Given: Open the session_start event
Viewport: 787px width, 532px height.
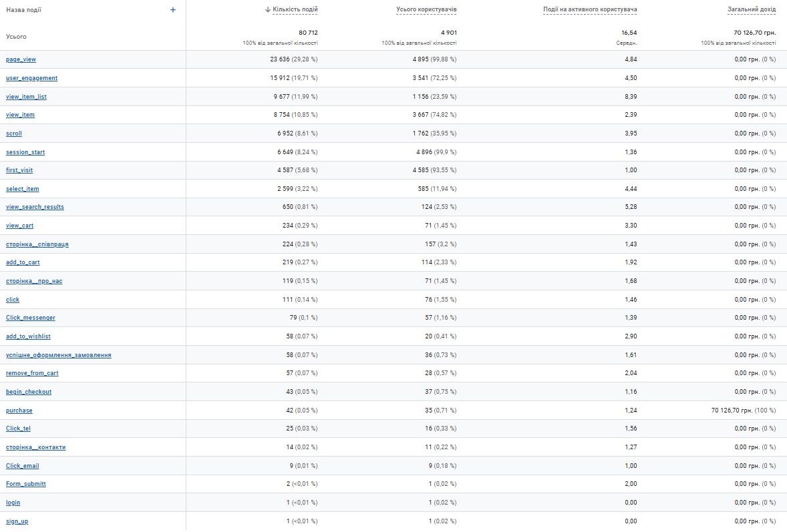Looking at the screenshot, I should click(x=25, y=152).
